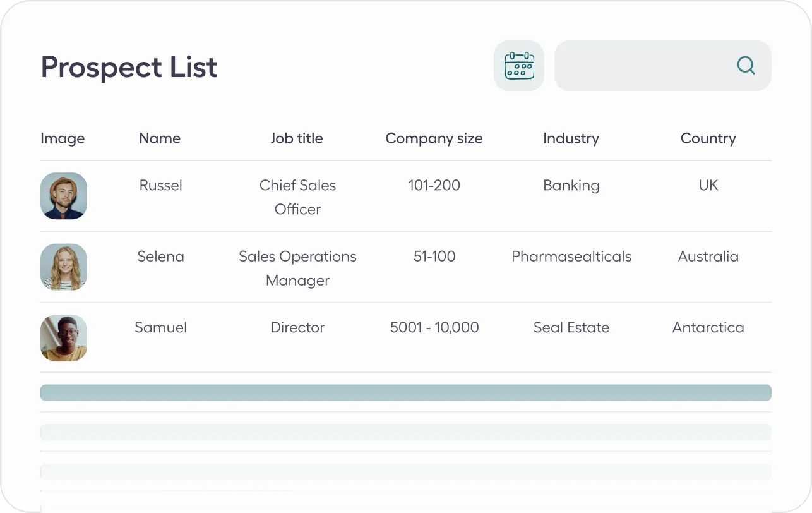812x513 pixels.
Task: Open the calendar date filter
Action: point(518,65)
